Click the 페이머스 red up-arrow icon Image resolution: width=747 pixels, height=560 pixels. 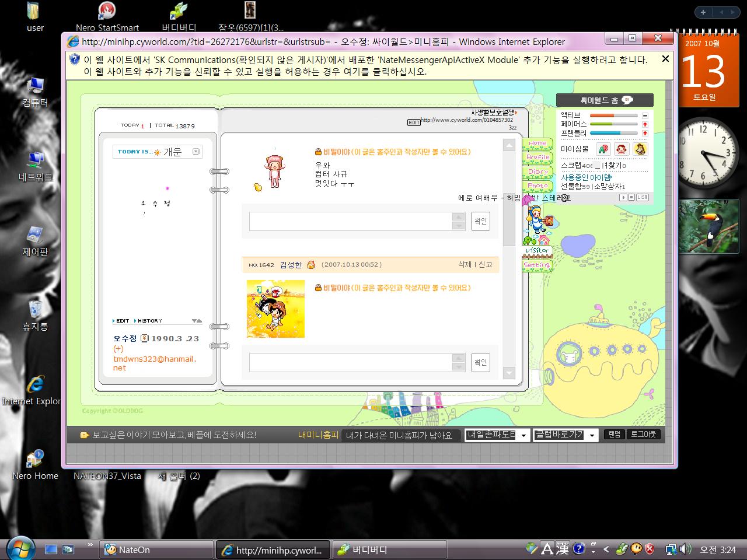(645, 124)
